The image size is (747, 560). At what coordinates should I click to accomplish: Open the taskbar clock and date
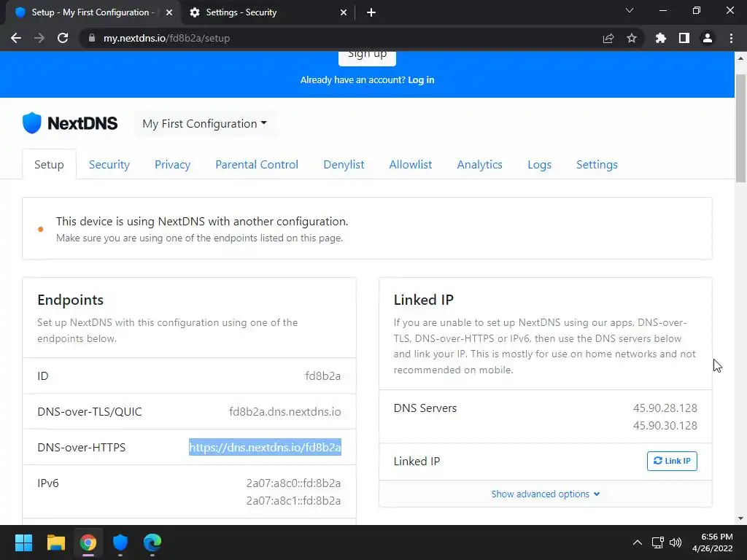[x=713, y=542]
